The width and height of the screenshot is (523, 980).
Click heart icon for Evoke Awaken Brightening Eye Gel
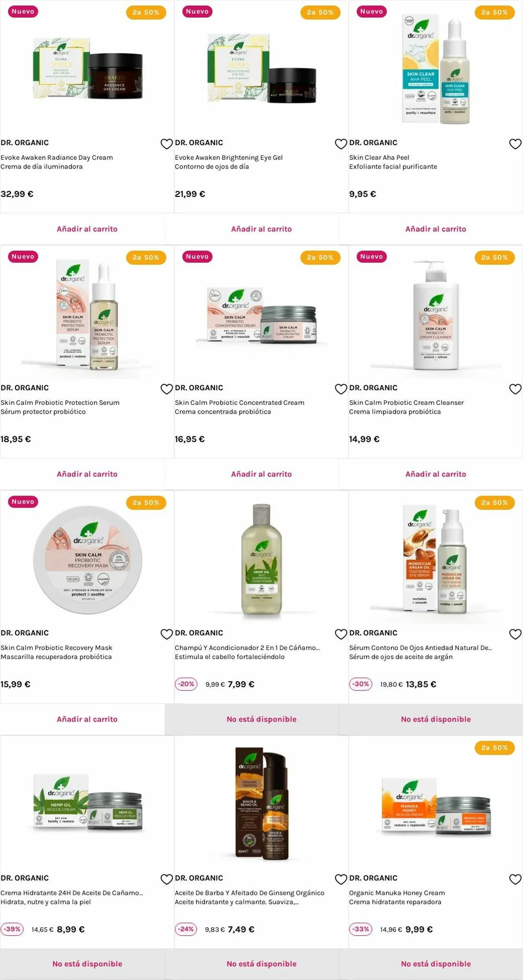pos(341,144)
